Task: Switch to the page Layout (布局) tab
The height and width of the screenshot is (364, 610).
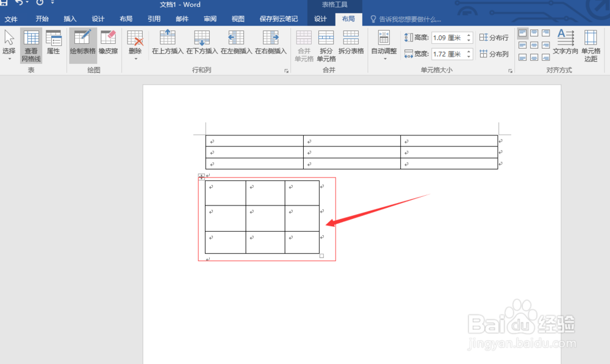Action: click(126, 19)
